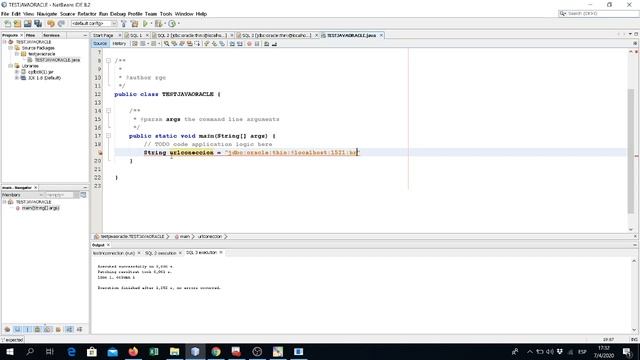Image resolution: width=640 pixels, height=360 pixels.
Task: Open Chrome from taskbar
Action: 216,351
